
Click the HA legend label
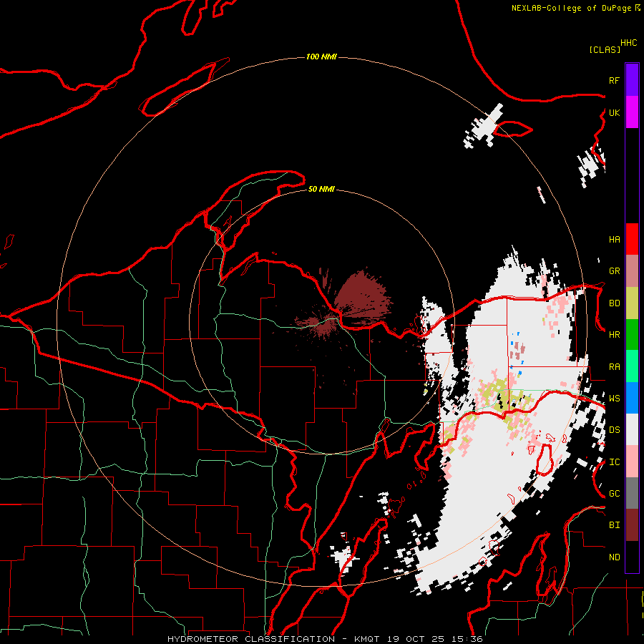pyautogui.click(x=614, y=239)
